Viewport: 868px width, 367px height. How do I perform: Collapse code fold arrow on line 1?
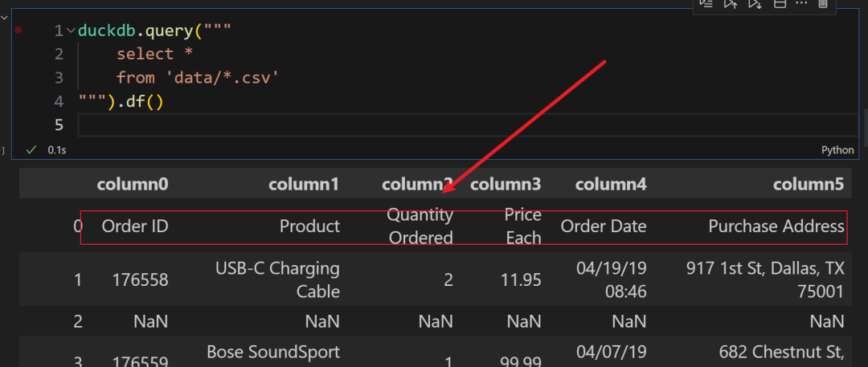click(x=71, y=31)
